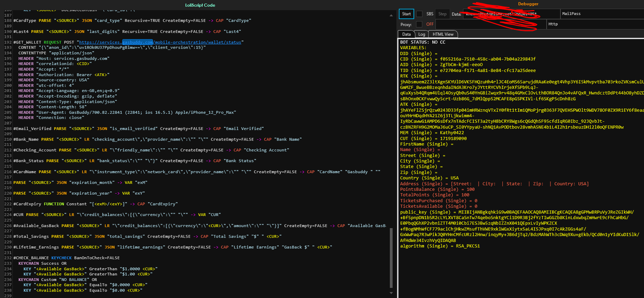This screenshot has width=644, height=298.
Task: Switch to the Log tab
Action: (422, 34)
